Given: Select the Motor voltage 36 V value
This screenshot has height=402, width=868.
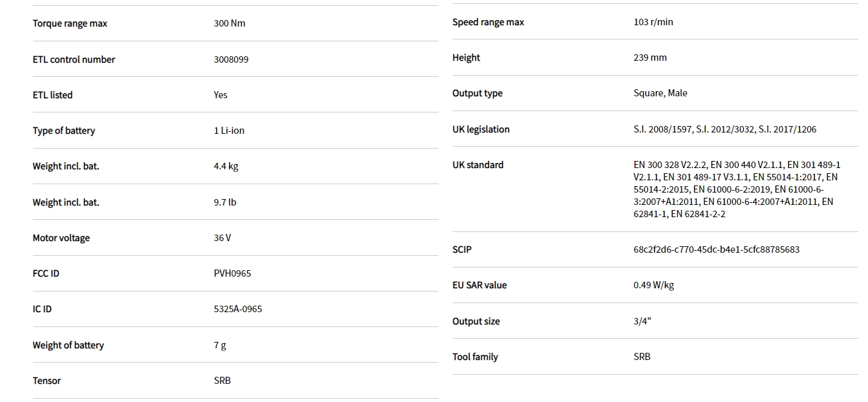Looking at the screenshot, I should [x=222, y=238].
